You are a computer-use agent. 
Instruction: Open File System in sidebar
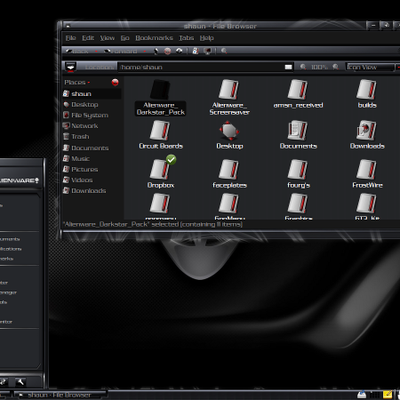click(92, 115)
